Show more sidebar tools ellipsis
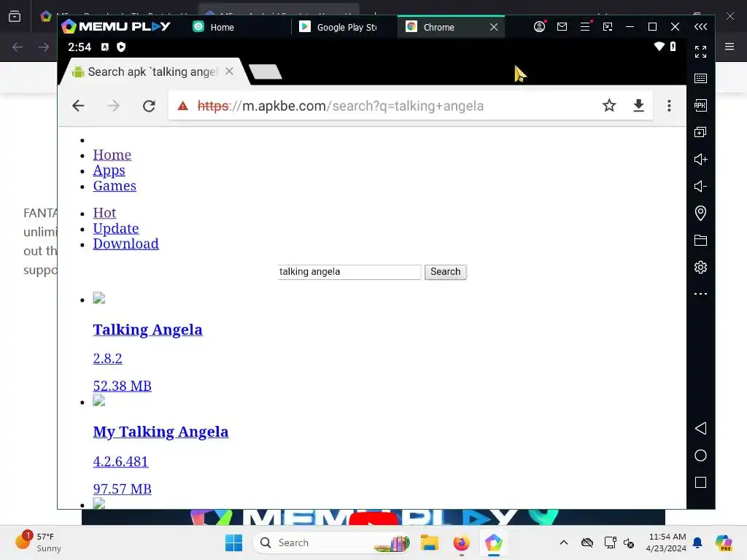The image size is (747, 560). (x=700, y=294)
